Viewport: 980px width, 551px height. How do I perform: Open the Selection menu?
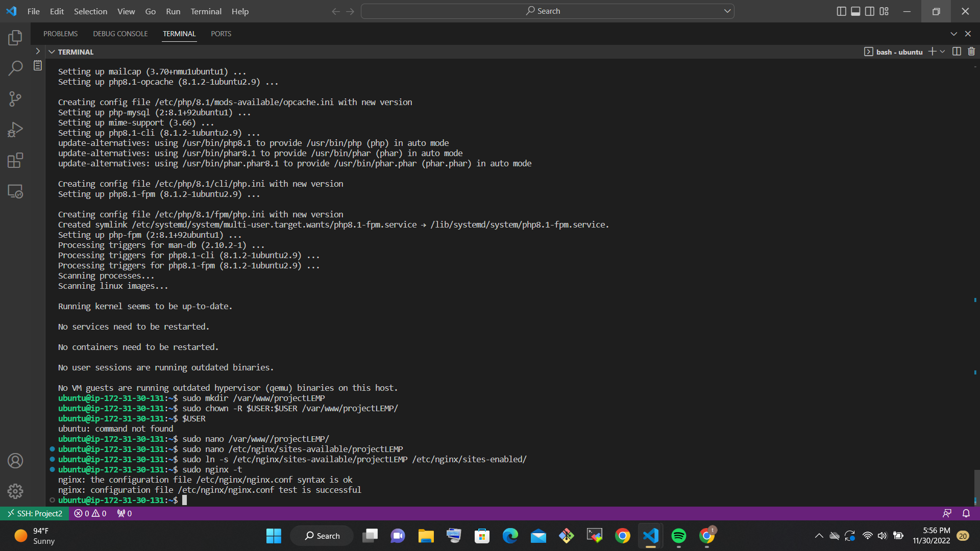[90, 11]
